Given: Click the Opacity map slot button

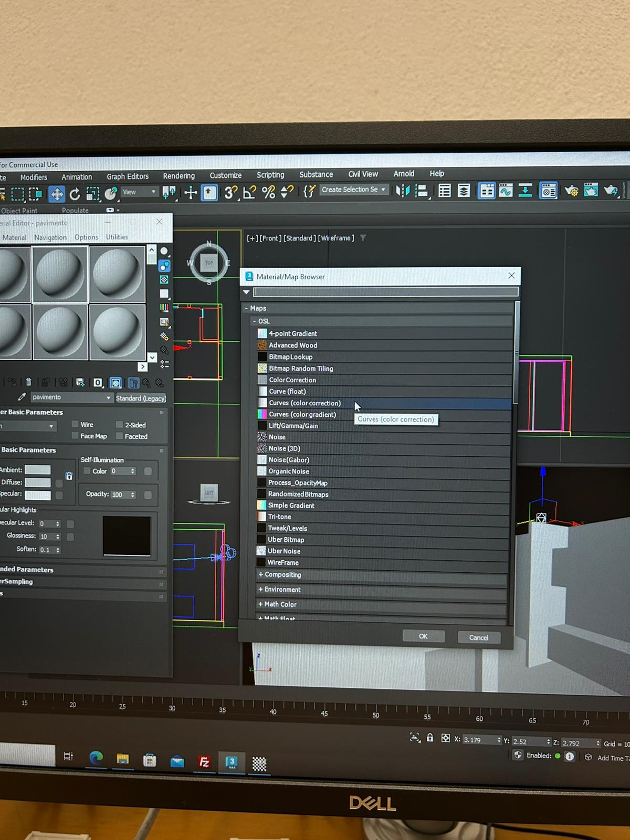Looking at the screenshot, I should (148, 495).
